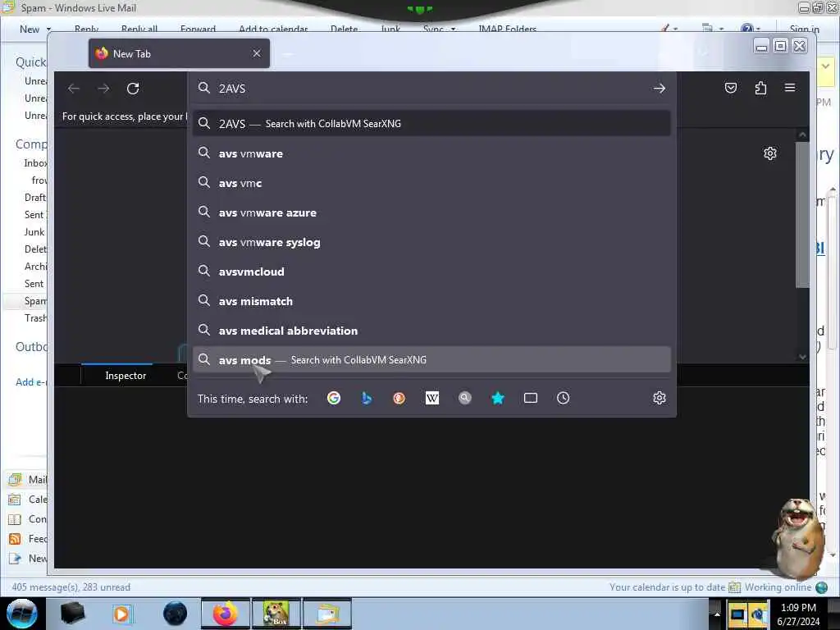The height and width of the screenshot is (630, 840).
Task: Open the Firefox hamburger application menu
Action: click(790, 88)
